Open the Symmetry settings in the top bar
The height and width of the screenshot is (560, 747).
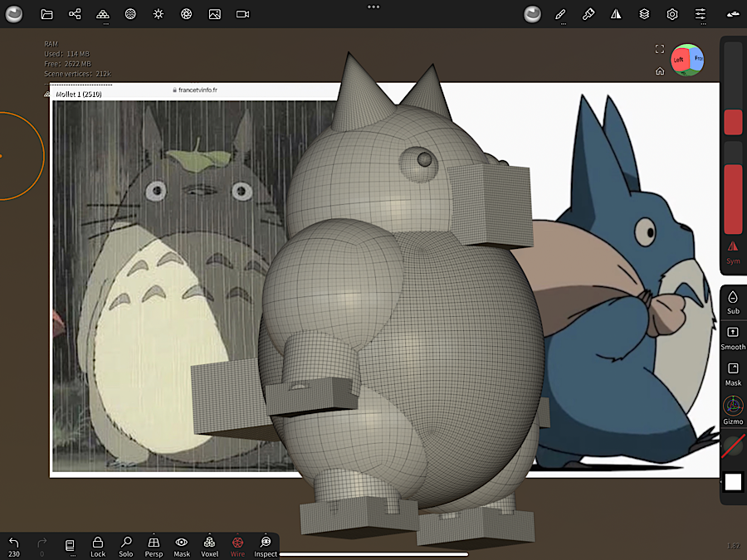click(616, 14)
